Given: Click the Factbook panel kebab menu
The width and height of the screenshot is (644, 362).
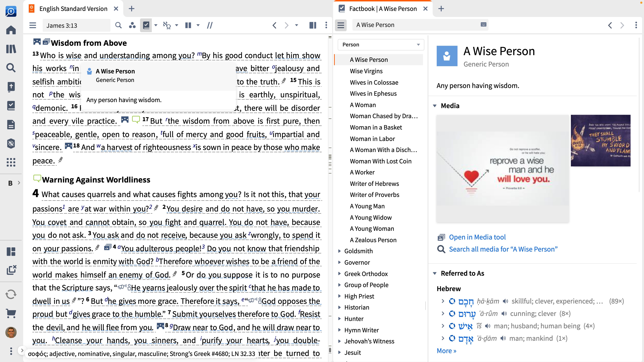Looking at the screenshot, I should [636, 25].
